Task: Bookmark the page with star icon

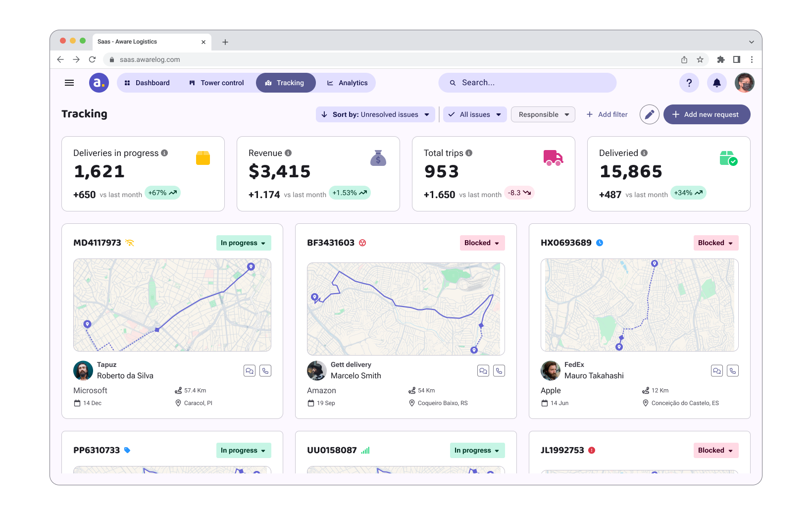Action: (700, 59)
